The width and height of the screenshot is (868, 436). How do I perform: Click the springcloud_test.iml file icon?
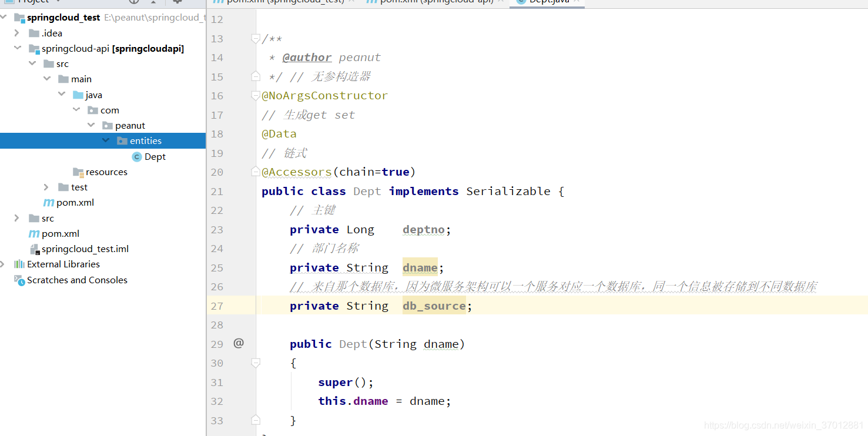point(34,249)
